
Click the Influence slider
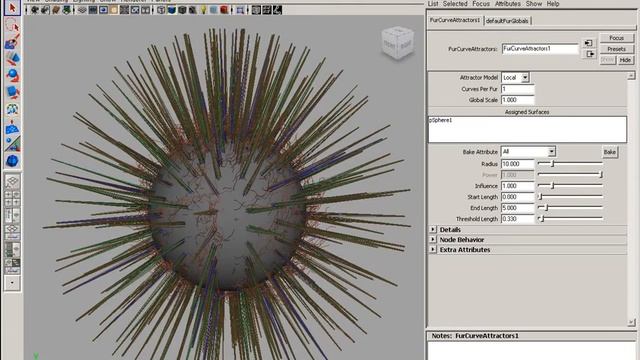[570, 186]
